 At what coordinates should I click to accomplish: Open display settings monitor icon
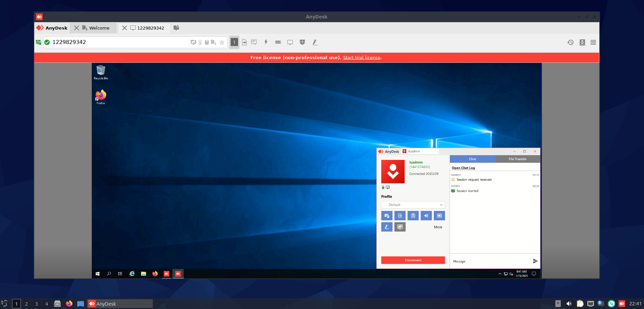click(x=290, y=42)
